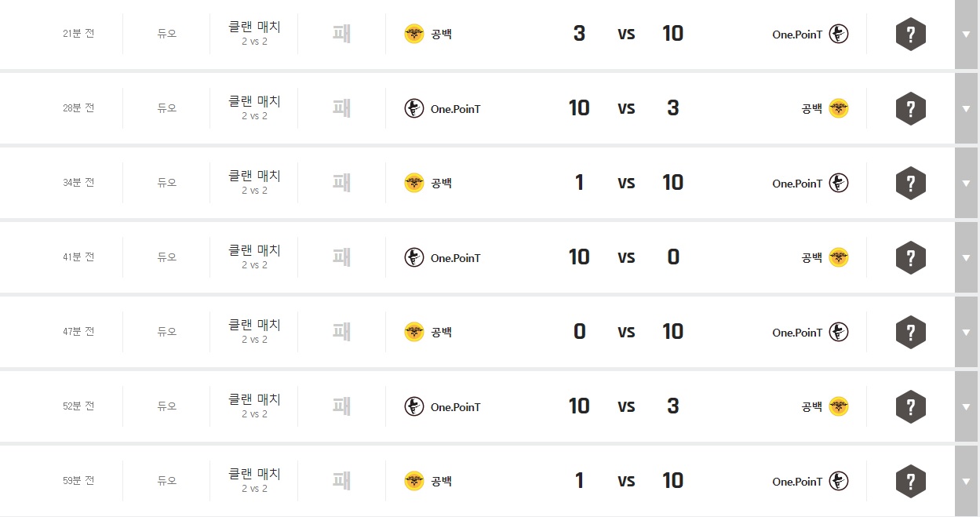Click the One.PoinT clan logo in the 52분 전 row
Screen dimensions: 980x517
tap(413, 406)
